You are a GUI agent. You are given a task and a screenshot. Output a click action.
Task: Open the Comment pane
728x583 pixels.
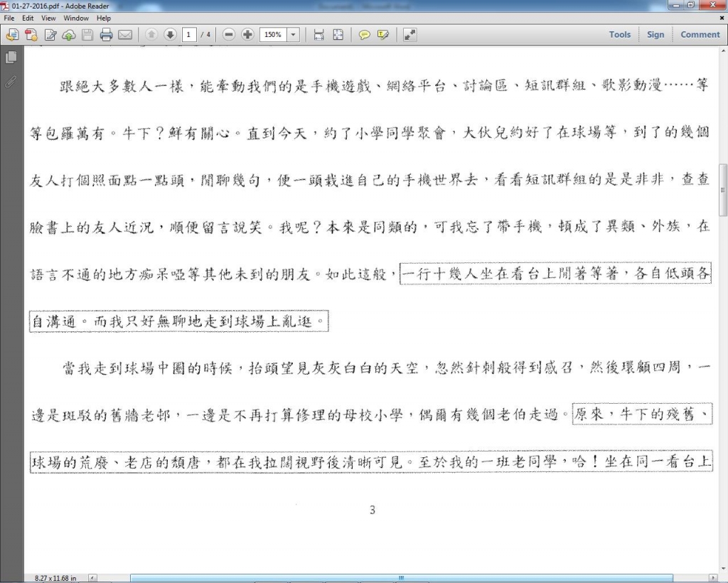click(700, 34)
